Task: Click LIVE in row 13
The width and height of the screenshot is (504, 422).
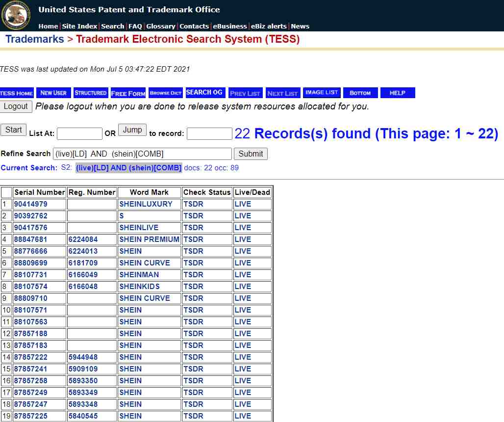Action: pyautogui.click(x=243, y=345)
